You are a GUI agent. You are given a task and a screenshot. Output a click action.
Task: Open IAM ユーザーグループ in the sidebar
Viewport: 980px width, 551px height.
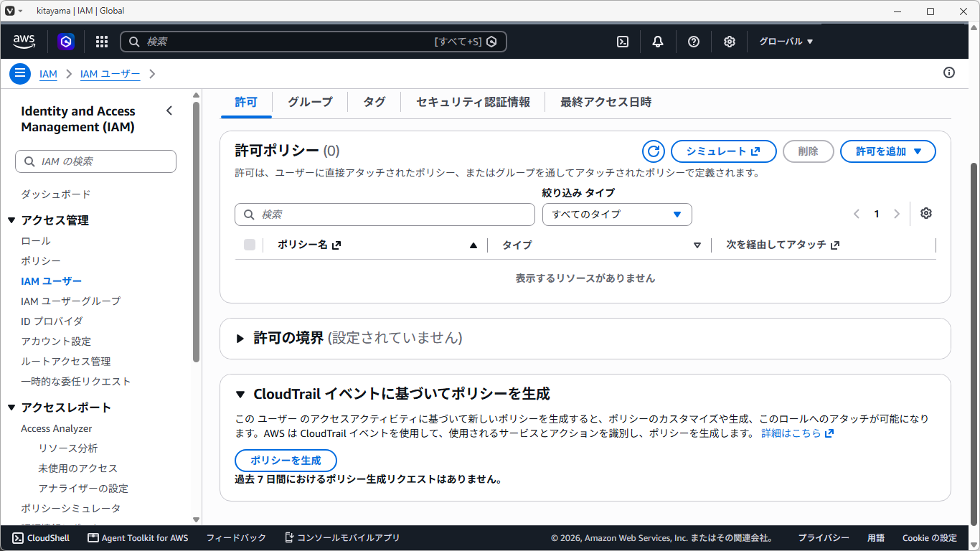pos(71,301)
